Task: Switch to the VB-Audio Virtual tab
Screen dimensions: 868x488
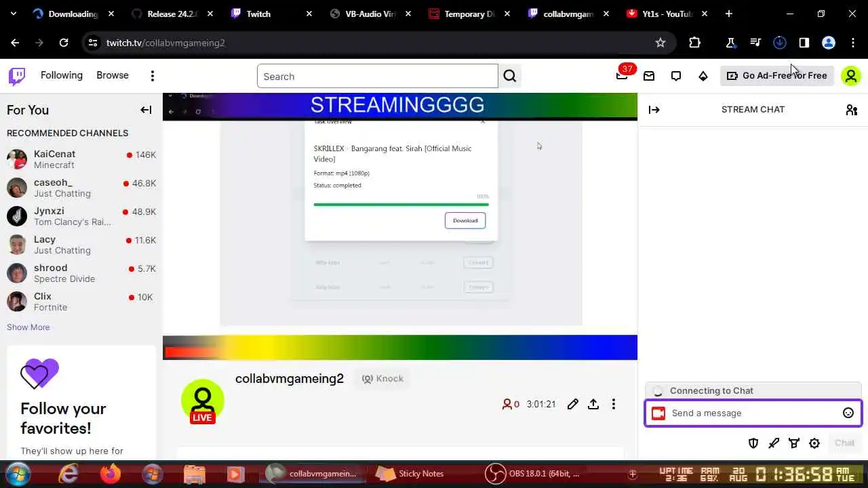Action: pos(370,14)
